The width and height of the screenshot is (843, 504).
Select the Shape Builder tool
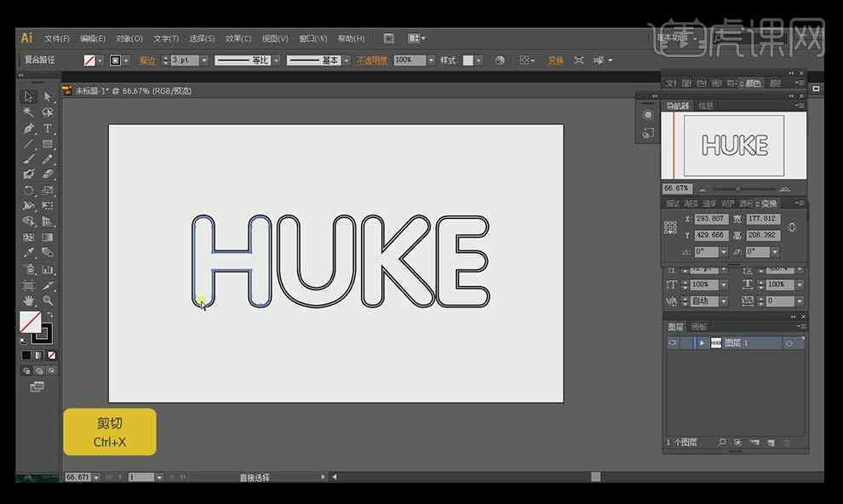click(28, 221)
